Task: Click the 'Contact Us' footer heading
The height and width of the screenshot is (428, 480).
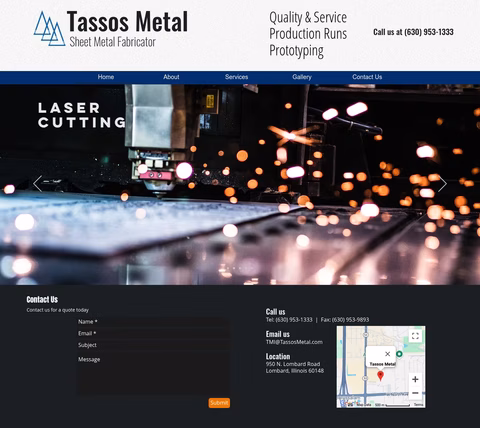Action: 42,299
